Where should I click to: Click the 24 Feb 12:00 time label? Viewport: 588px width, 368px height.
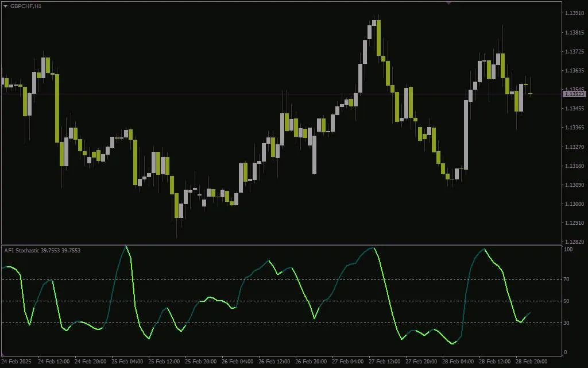[x=53, y=362]
